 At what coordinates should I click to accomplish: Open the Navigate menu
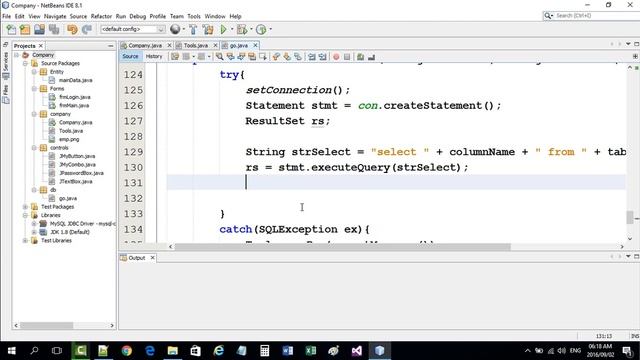[x=55, y=16]
